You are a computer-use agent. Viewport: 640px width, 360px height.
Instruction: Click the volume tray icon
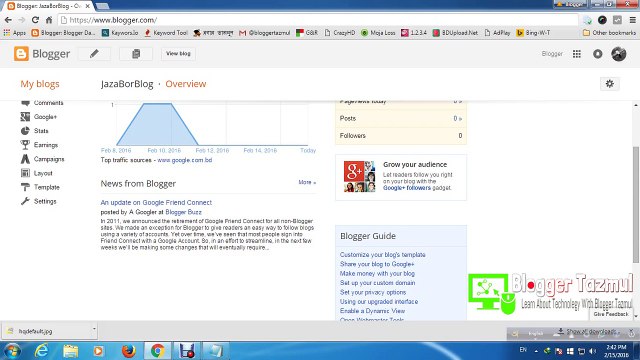[x=593, y=351]
